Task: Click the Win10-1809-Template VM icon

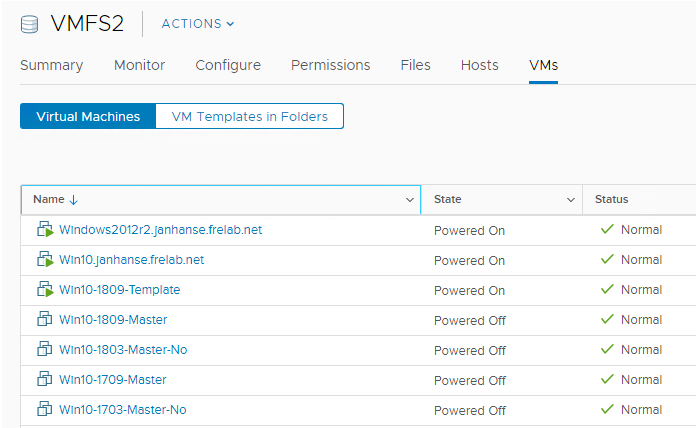Action: tap(45, 290)
